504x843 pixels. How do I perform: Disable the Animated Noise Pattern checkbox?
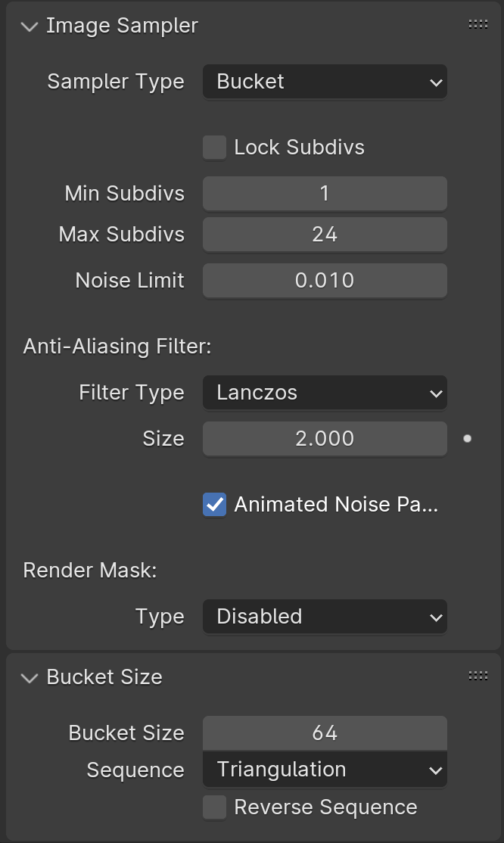click(x=215, y=505)
